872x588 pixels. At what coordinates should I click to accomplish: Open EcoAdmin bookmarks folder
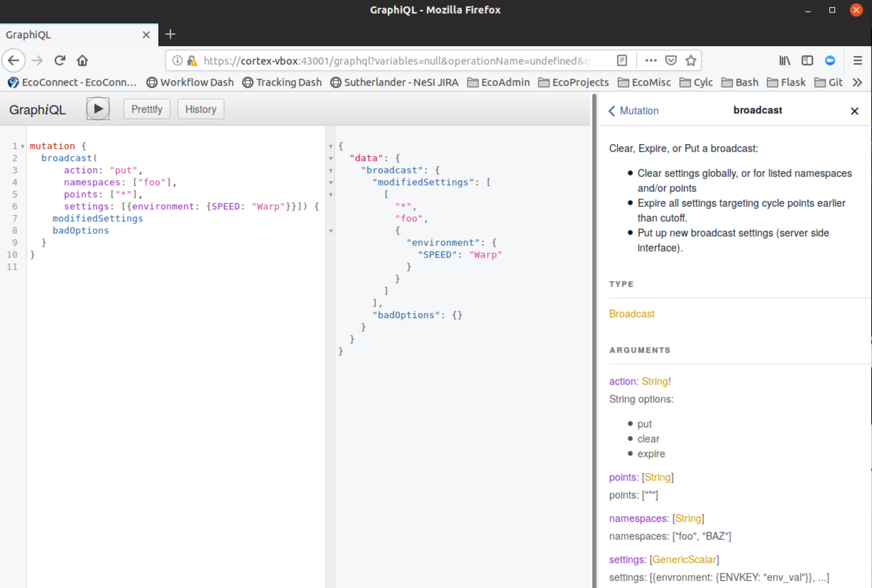(x=498, y=82)
